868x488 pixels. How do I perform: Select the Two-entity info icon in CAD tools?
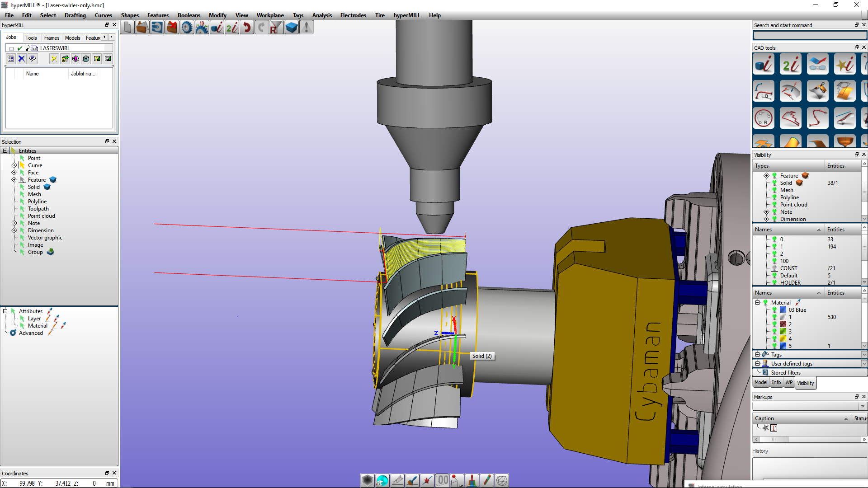coord(790,64)
